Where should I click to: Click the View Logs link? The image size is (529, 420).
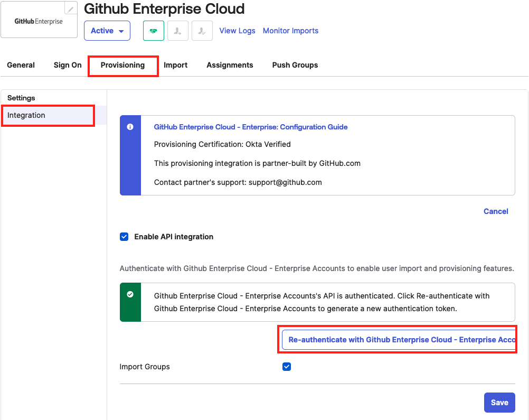click(237, 31)
